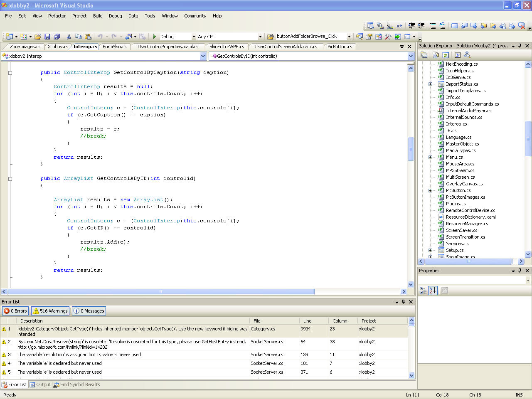532x399 pixels.
Task: Toggle the 0 Errors filter
Action: click(x=15, y=311)
